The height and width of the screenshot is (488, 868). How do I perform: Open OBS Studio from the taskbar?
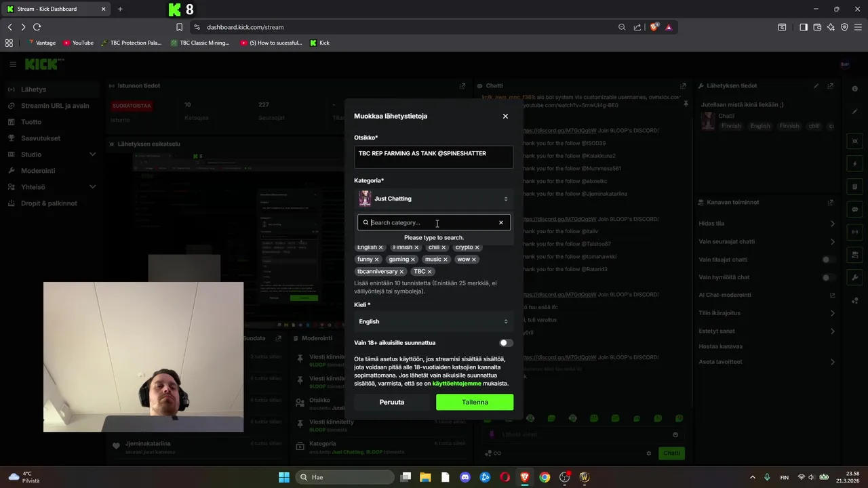pos(565,477)
